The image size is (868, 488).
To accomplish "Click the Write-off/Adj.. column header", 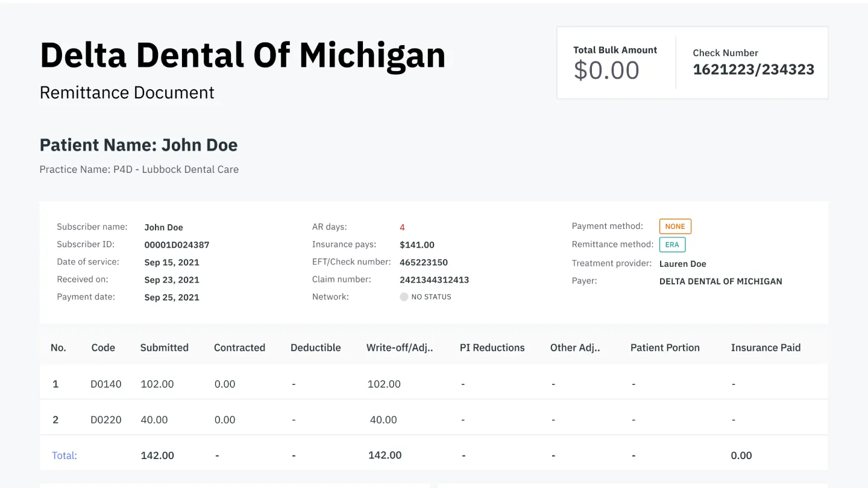I will point(400,348).
